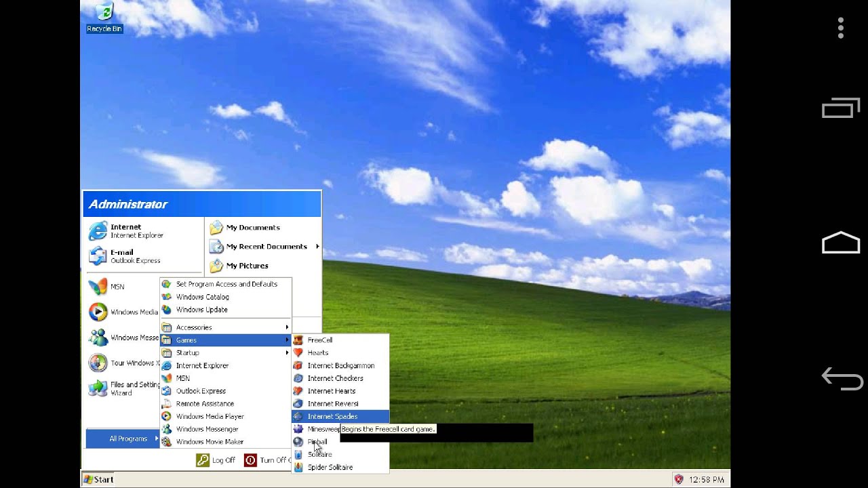868x488 pixels.
Task: Click the Windows Media Player icon in left column
Action: [x=98, y=312]
